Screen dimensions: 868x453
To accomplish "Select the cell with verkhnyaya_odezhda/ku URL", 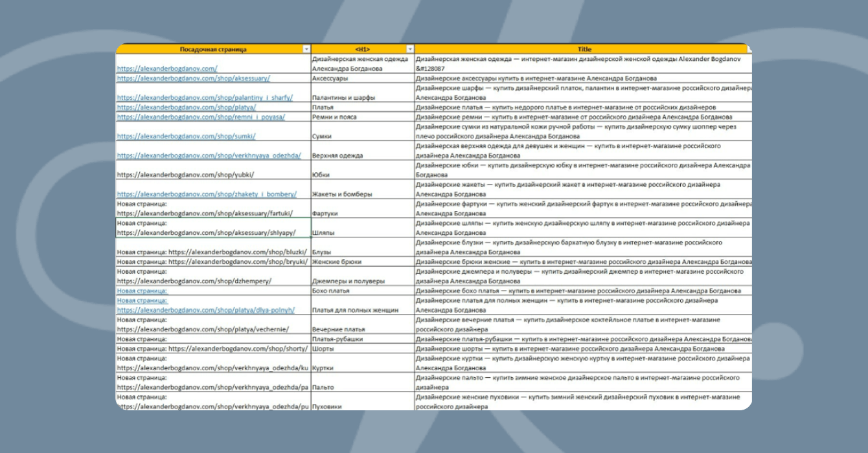I will [x=213, y=363].
